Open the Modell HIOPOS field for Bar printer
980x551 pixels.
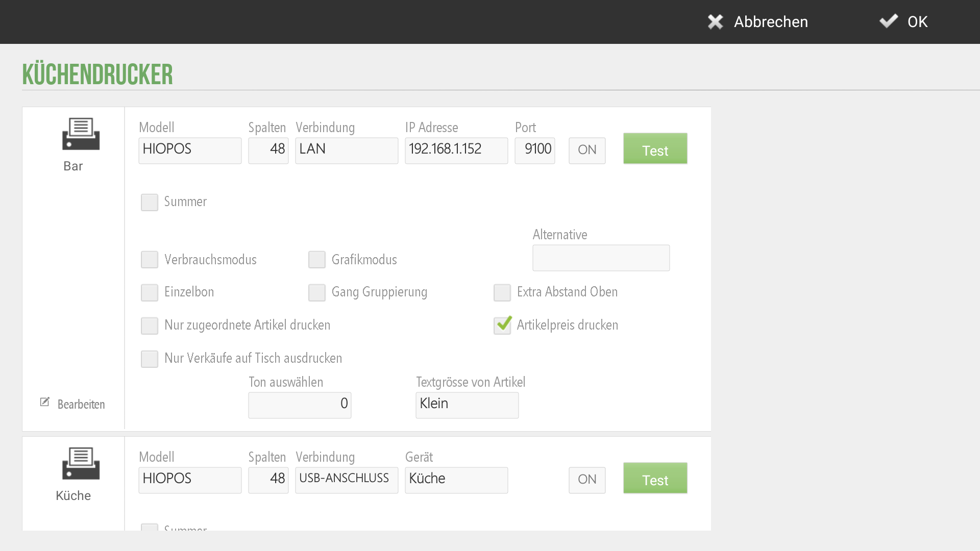click(190, 151)
